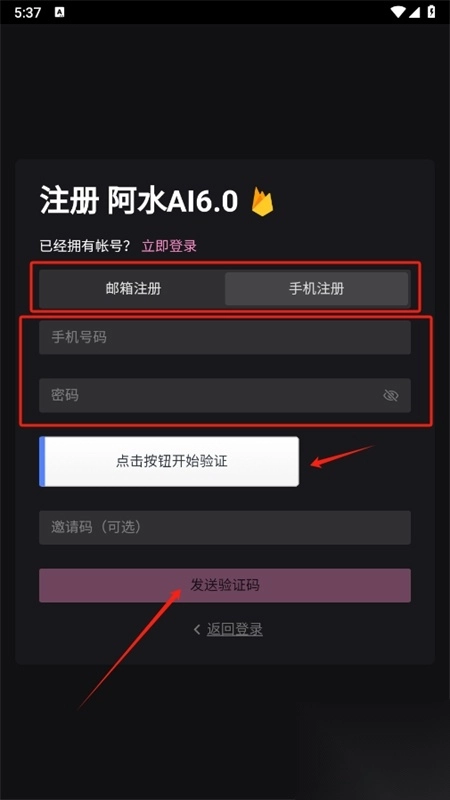Viewport: 450px width, 800px height.
Task: Focus the 密码 password field
Action: pyautogui.click(x=225, y=395)
